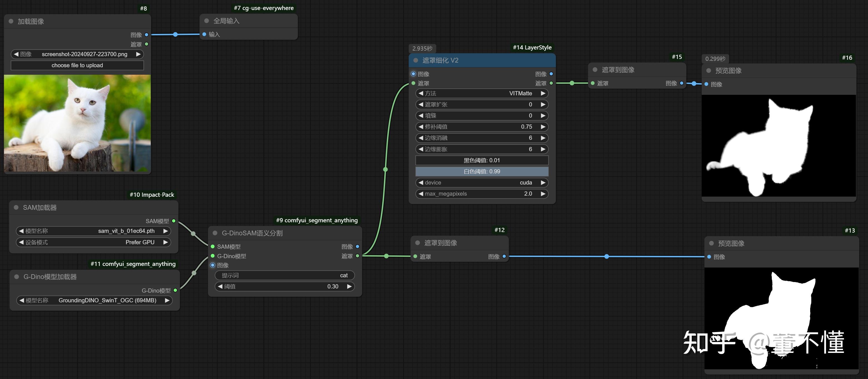Click the 输入 port on 全局输入 node
The width and height of the screenshot is (868, 379).
click(x=204, y=34)
